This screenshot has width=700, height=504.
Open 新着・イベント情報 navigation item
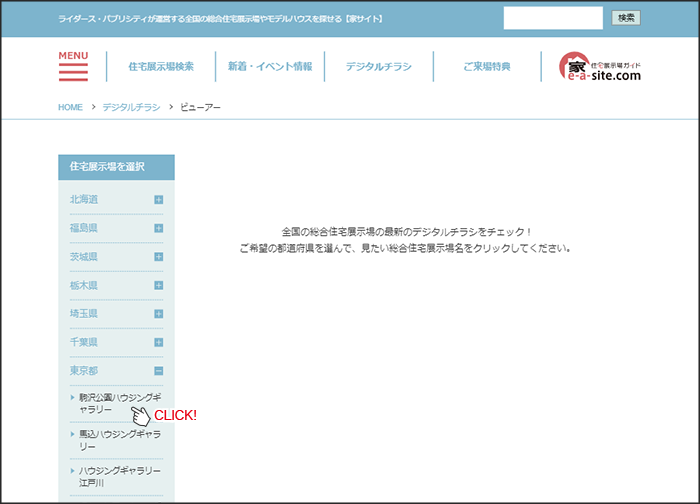(270, 67)
